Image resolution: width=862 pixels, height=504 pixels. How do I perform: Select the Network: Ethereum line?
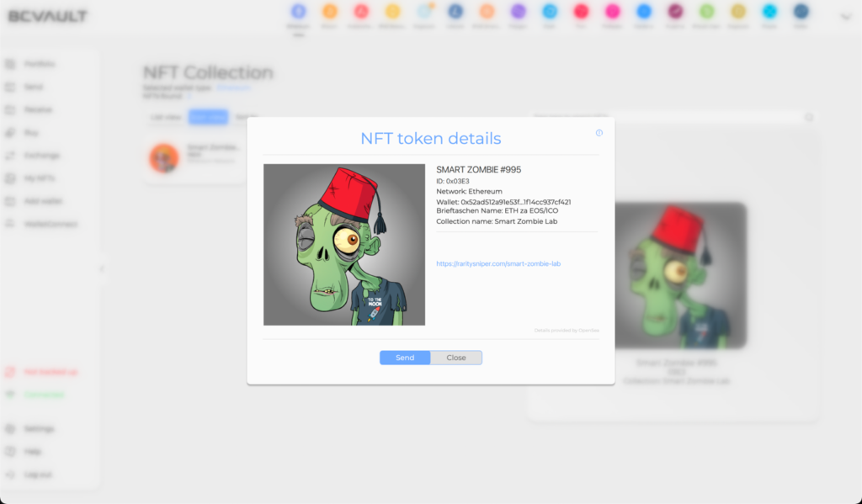(x=469, y=191)
